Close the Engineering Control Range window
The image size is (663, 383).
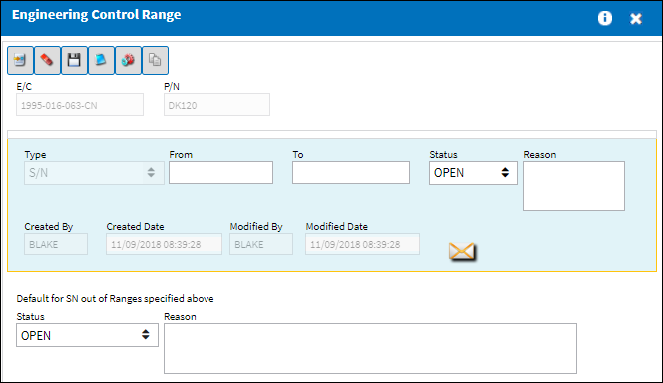coord(636,19)
